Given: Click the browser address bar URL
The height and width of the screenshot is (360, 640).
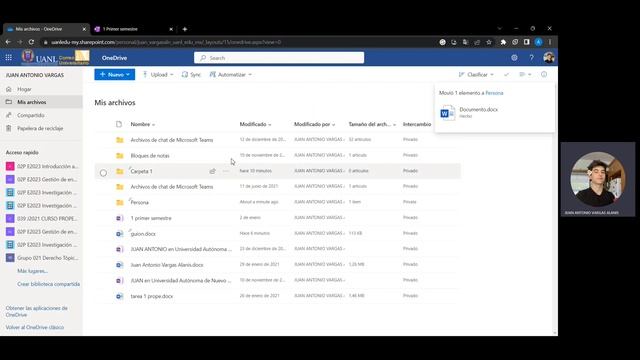Looking at the screenshot, I should (166, 42).
